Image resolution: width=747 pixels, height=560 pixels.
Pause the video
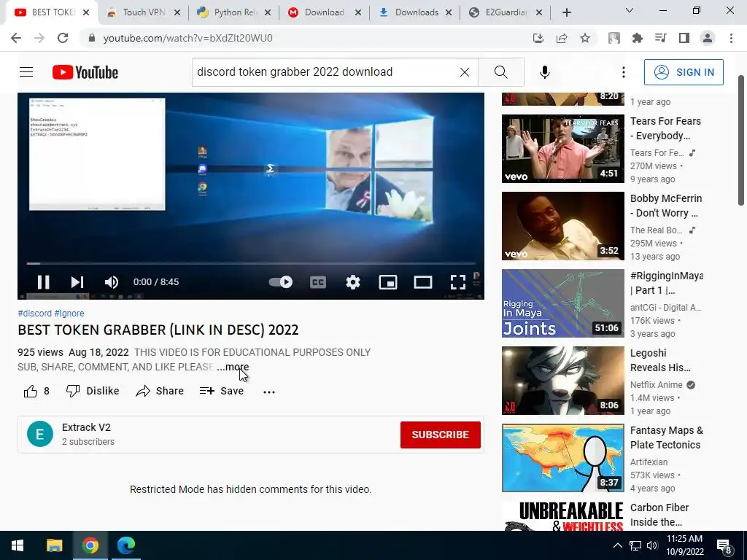tap(43, 282)
